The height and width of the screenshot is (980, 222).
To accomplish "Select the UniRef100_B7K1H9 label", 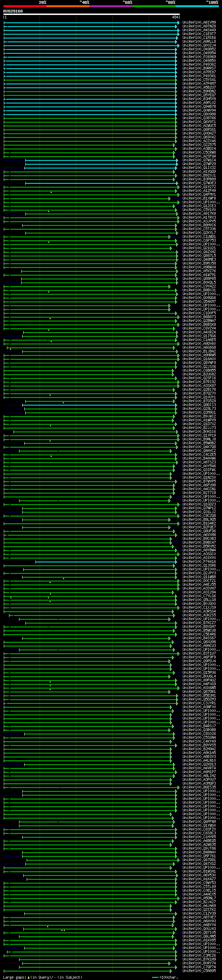I will pyautogui.click(x=199, y=959).
